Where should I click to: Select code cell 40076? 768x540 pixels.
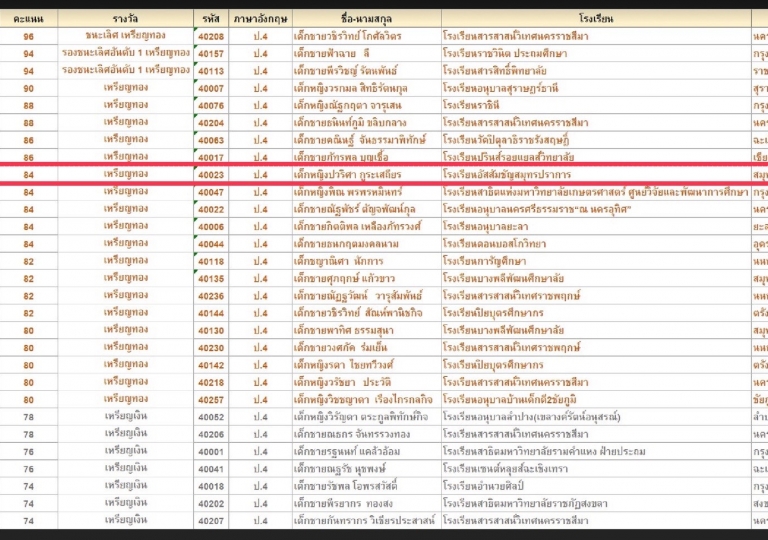[211, 105]
